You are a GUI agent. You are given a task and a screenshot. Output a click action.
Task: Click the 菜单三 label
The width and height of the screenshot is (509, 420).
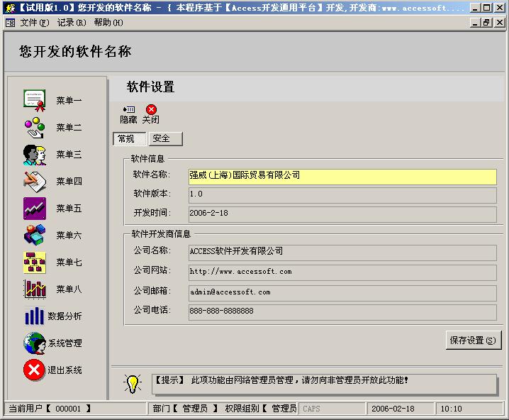[x=69, y=155]
